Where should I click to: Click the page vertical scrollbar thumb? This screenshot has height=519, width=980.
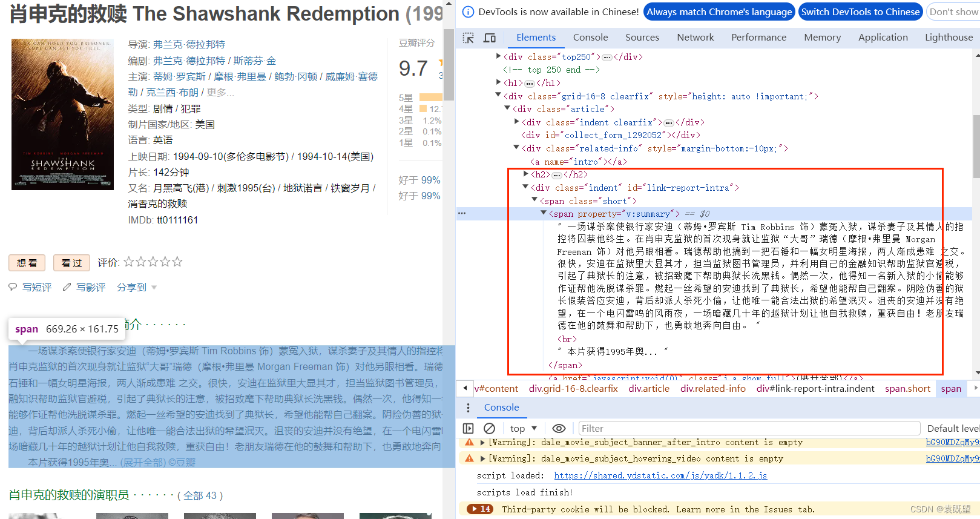click(449, 64)
